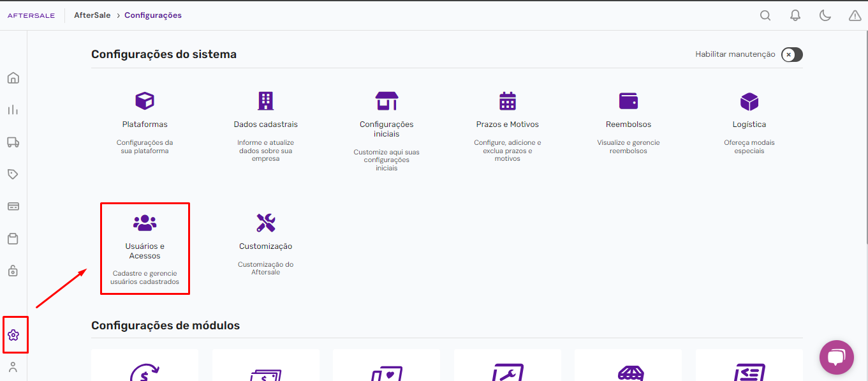The height and width of the screenshot is (381, 868).
Task: Click 'Configurações da sua plataforma' description
Action: 145,147
